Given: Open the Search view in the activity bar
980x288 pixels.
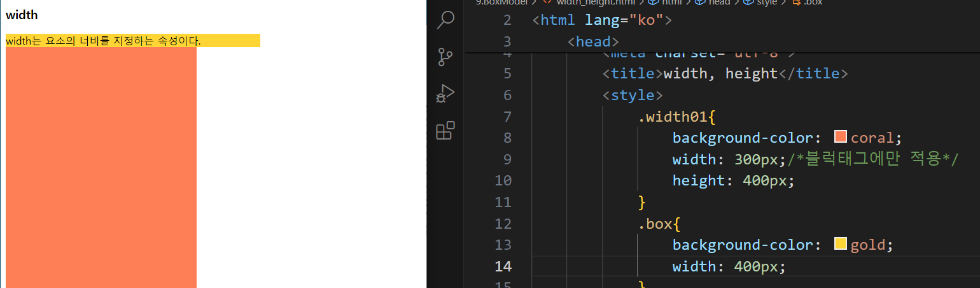Looking at the screenshot, I should (x=445, y=19).
